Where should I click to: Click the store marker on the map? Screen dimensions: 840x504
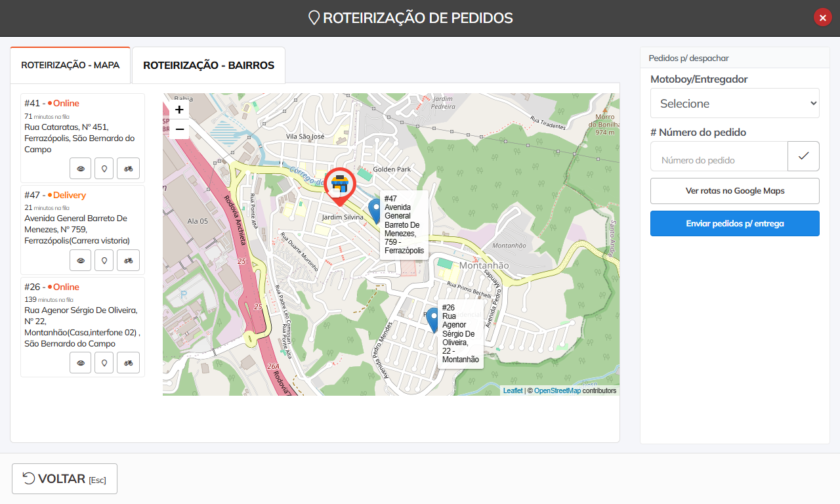[340, 185]
